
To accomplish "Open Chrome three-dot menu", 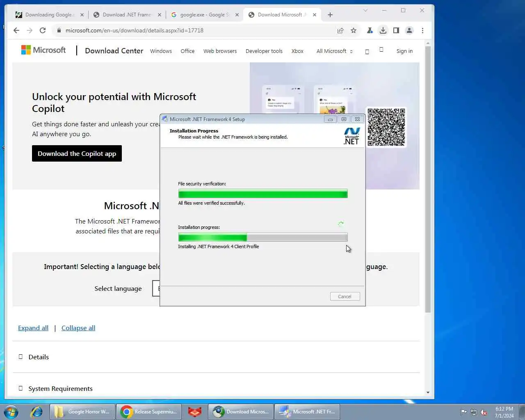I will coord(422,30).
